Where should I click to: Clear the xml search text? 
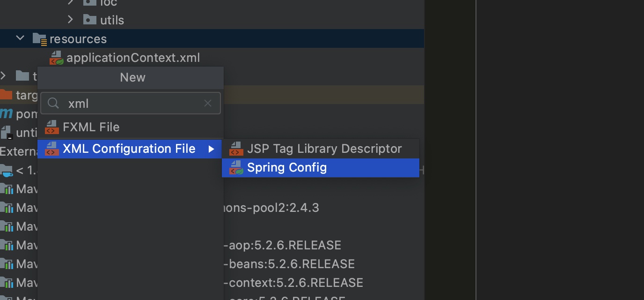click(208, 104)
